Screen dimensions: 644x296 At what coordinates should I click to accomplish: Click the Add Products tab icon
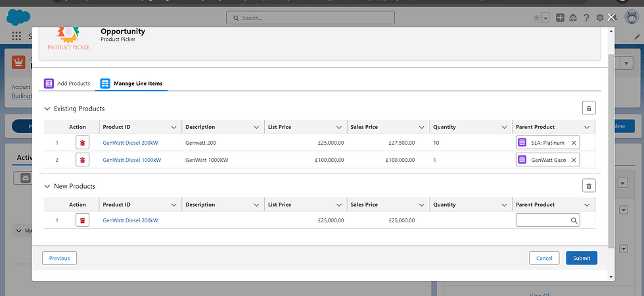click(49, 84)
